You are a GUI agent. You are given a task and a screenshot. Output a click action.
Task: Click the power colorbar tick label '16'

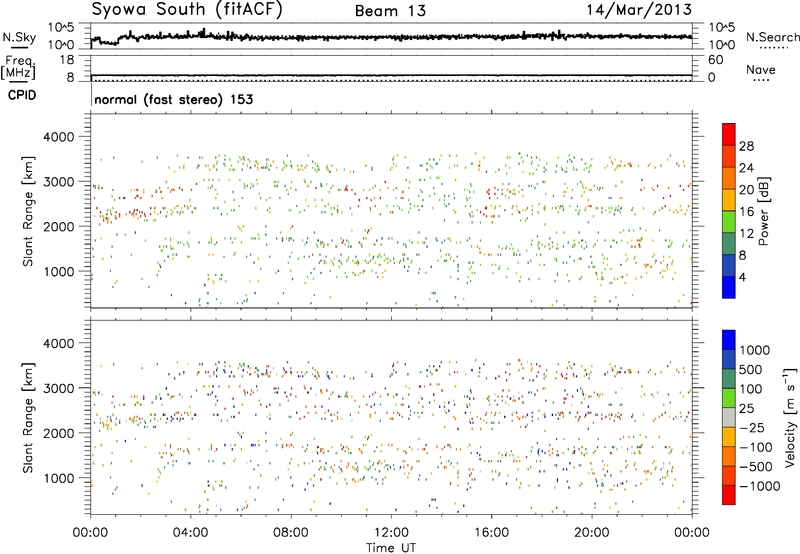point(746,212)
